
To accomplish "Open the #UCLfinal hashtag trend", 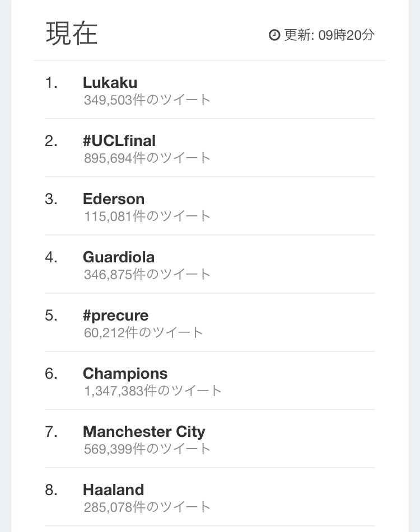I will 119,141.
